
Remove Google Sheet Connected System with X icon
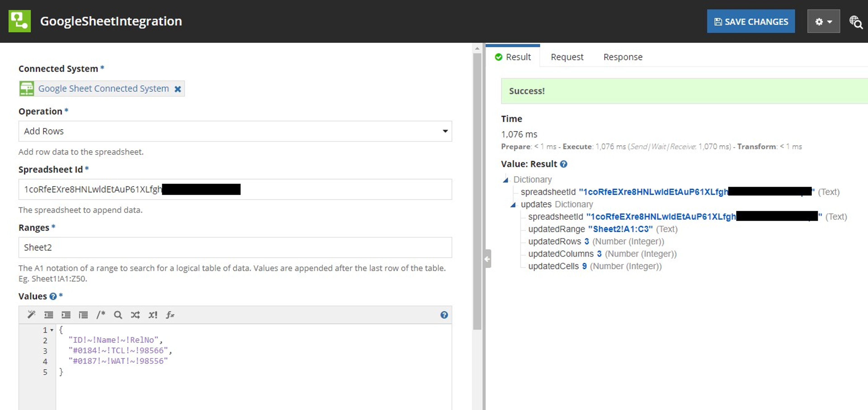(x=178, y=89)
